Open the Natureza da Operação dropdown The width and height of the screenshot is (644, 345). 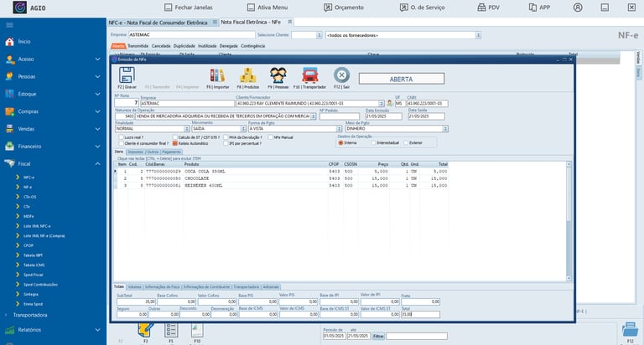coord(314,116)
